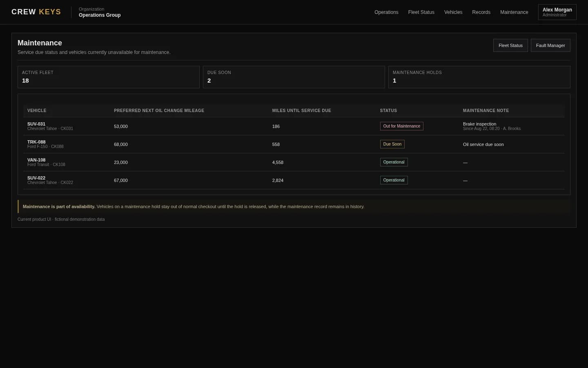
Task: Click the Maintenance page heading
Action: [x=40, y=43]
